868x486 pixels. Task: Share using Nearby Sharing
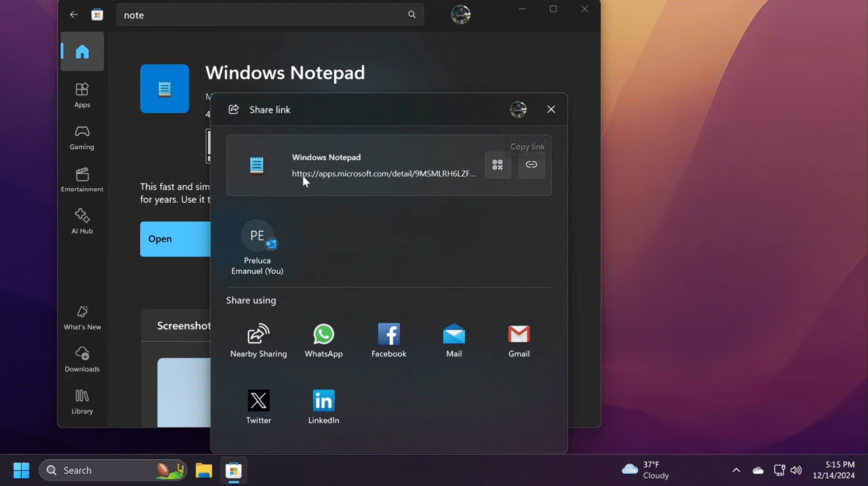(258, 341)
